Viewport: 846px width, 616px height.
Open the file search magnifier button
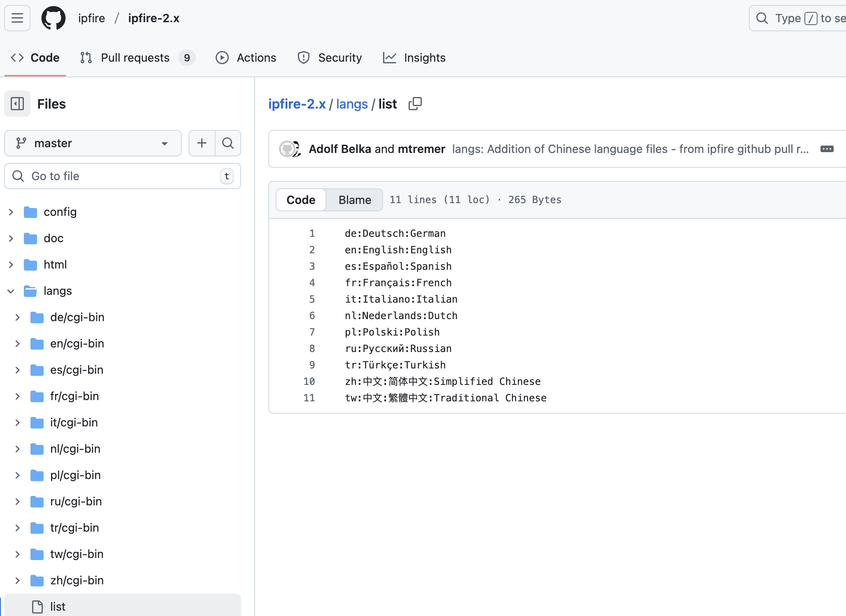[x=228, y=143]
